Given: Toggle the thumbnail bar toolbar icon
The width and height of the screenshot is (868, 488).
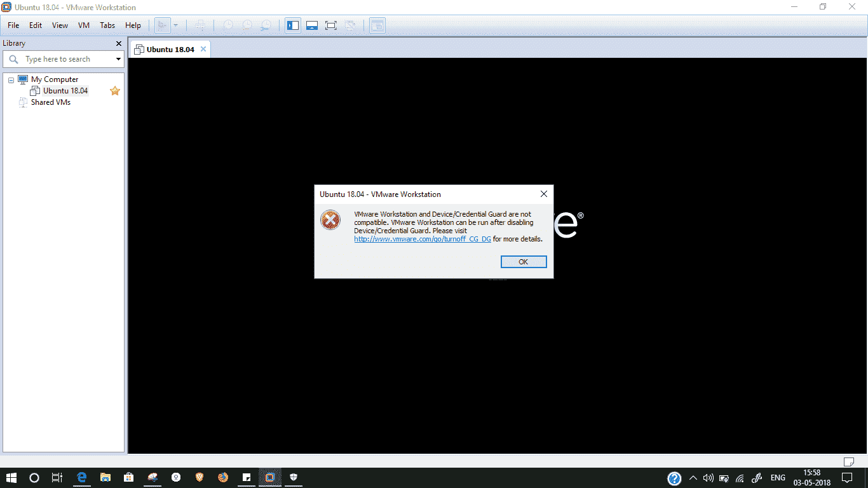Looking at the screenshot, I should pyautogui.click(x=312, y=25).
